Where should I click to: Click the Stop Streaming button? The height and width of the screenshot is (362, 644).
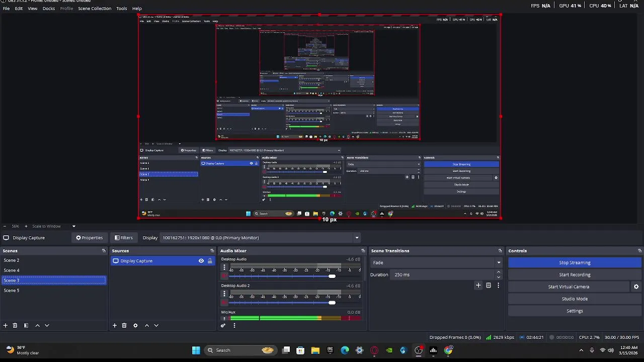point(575,262)
